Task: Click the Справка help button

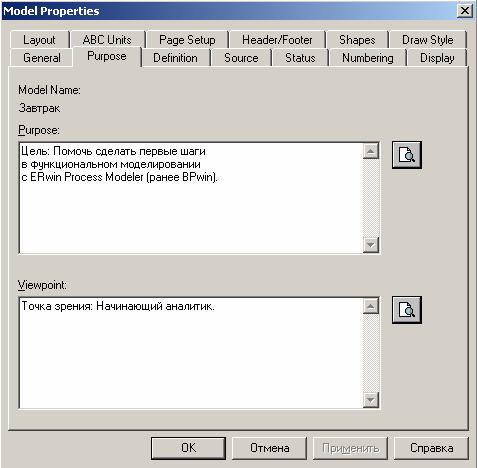Action: pos(431,448)
